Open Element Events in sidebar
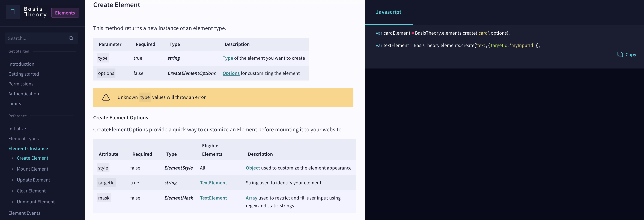 coord(24,213)
